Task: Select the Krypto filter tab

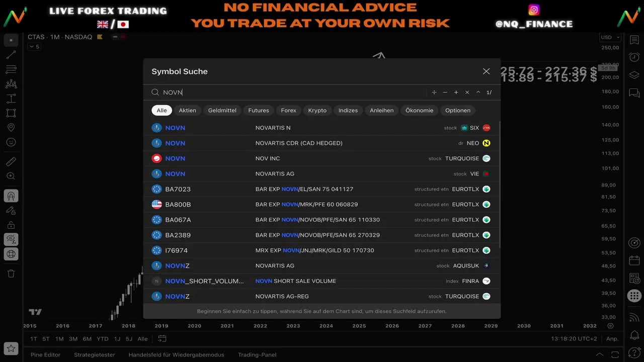Action: click(317, 110)
